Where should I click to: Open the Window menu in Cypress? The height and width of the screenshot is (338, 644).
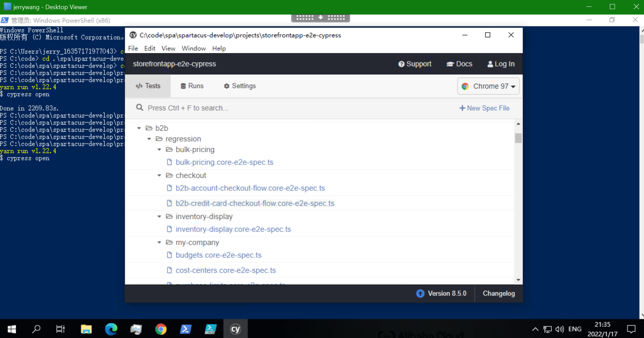point(194,48)
